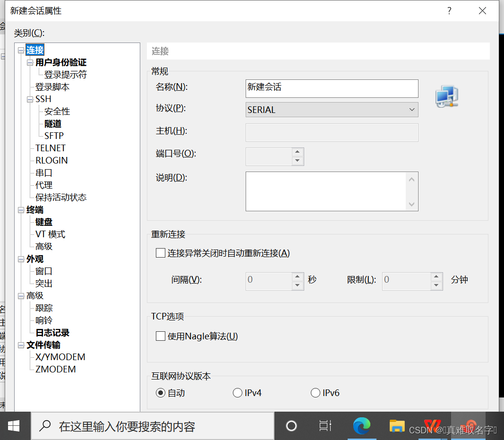Collapse the 用户身份验证 tree node
Screen dimensions: 504x440
coord(30,62)
